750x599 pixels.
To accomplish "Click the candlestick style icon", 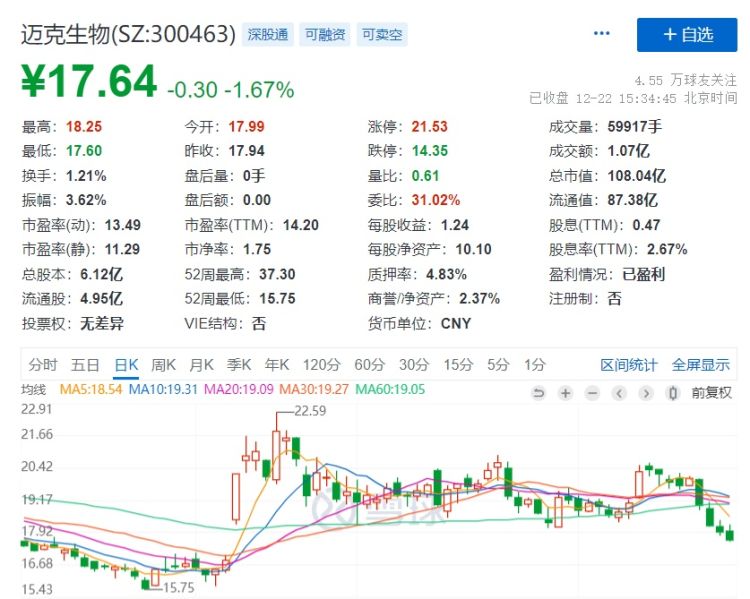I will (x=673, y=393).
